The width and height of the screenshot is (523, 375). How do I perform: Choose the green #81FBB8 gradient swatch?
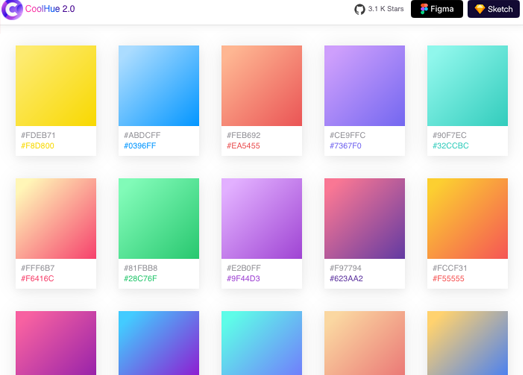point(159,219)
